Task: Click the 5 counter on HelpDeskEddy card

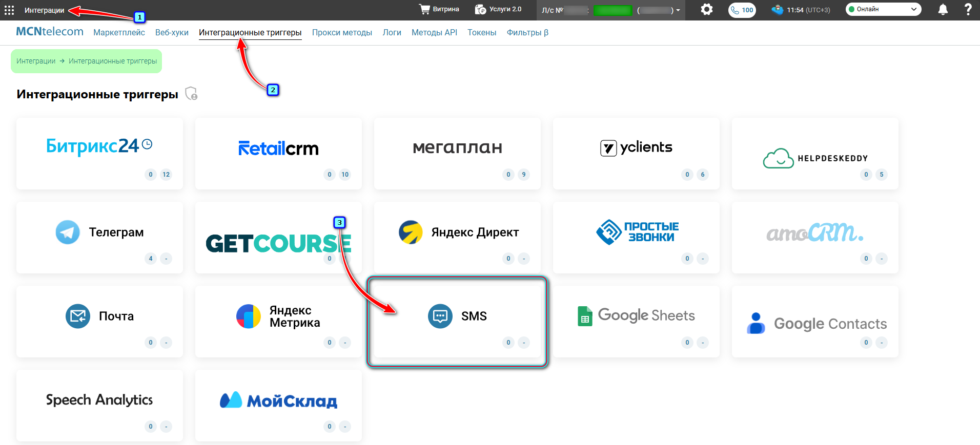Action: click(882, 175)
